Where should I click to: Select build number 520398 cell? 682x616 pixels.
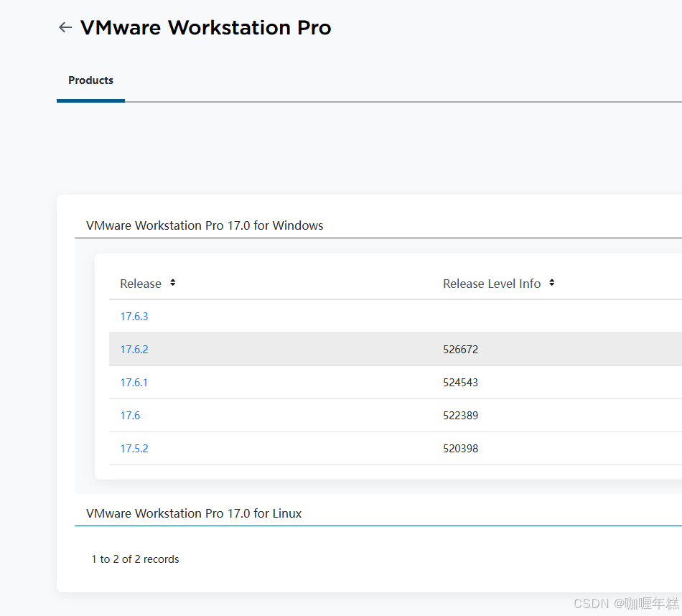coord(460,449)
